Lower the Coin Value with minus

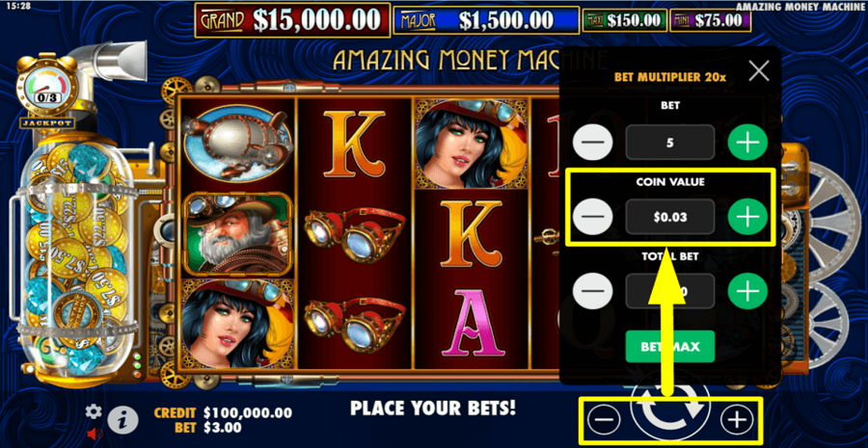coord(593,217)
